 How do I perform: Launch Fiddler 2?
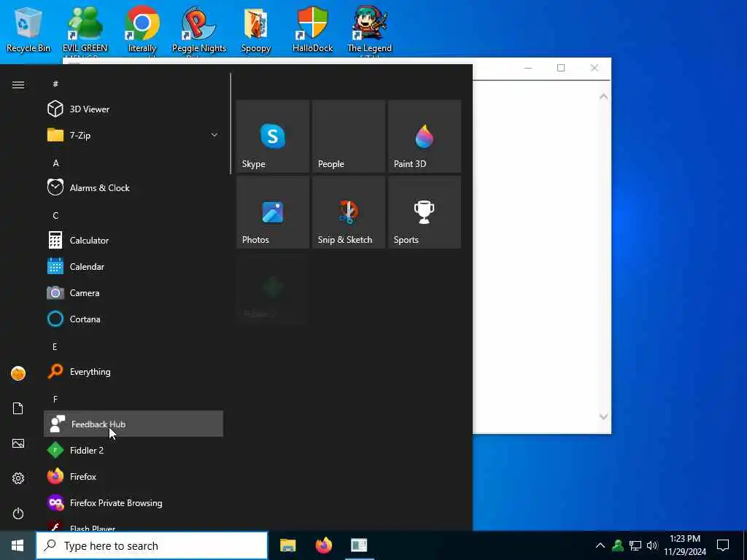(x=133, y=450)
